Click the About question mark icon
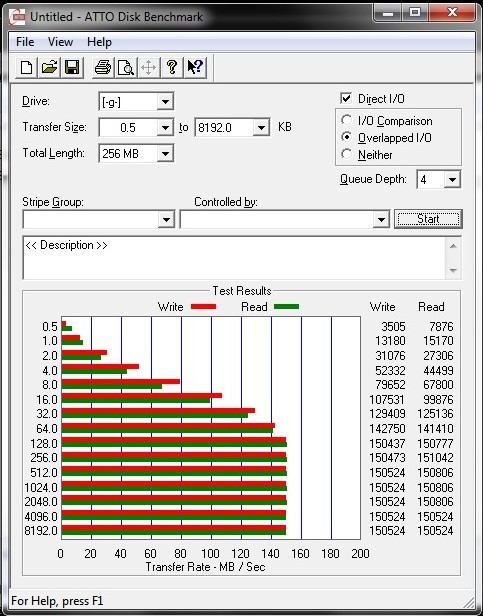The image size is (483, 616). 171,68
